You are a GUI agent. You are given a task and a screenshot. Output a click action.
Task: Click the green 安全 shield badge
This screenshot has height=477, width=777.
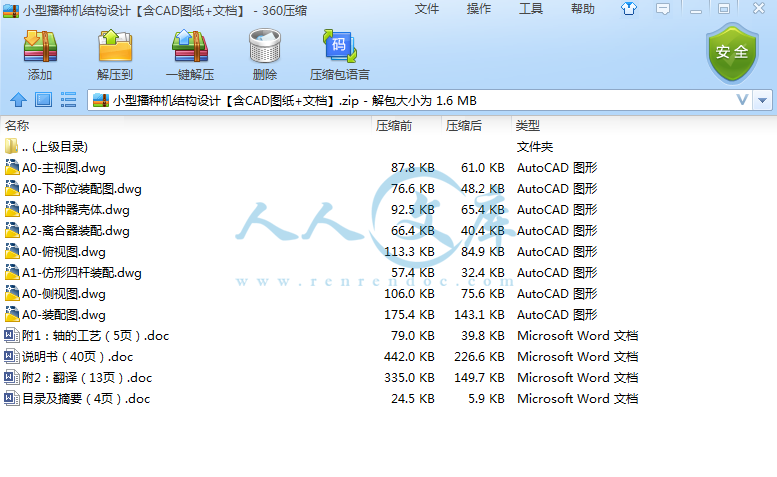coord(732,53)
